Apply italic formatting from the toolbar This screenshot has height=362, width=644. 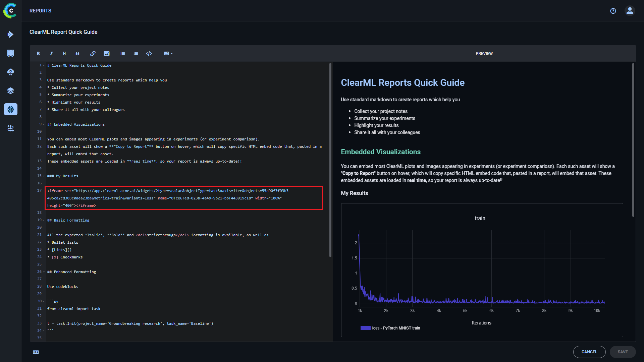(x=51, y=54)
